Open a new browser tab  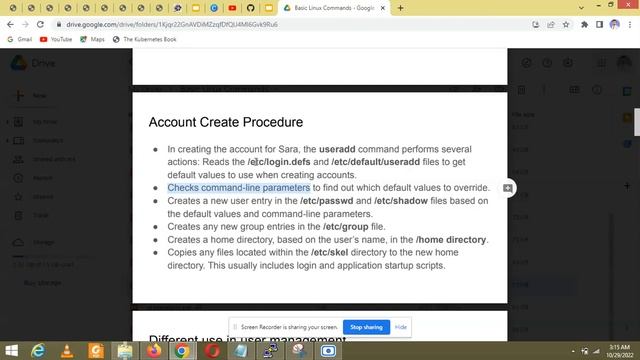(x=400, y=8)
